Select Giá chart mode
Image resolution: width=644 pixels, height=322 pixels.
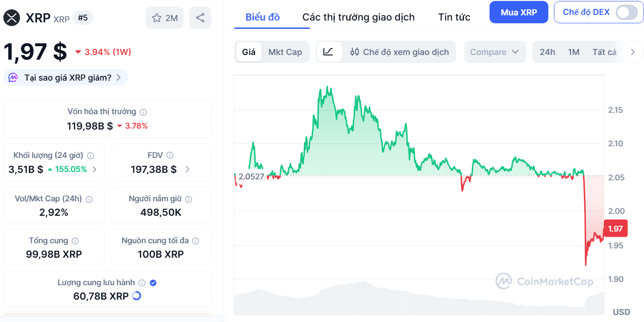point(249,52)
